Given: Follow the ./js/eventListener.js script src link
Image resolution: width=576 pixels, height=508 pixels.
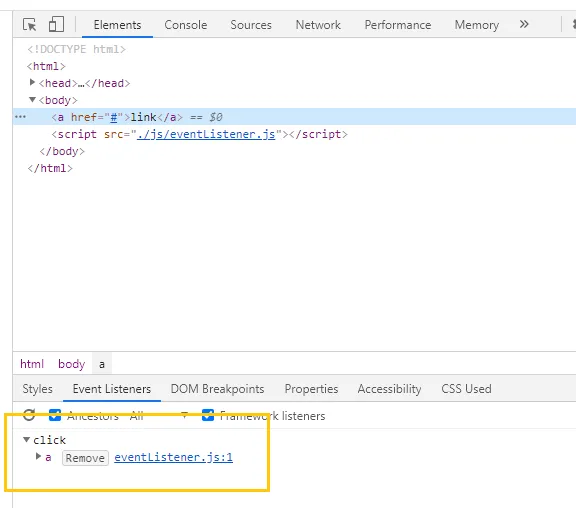Looking at the screenshot, I should [x=206, y=134].
